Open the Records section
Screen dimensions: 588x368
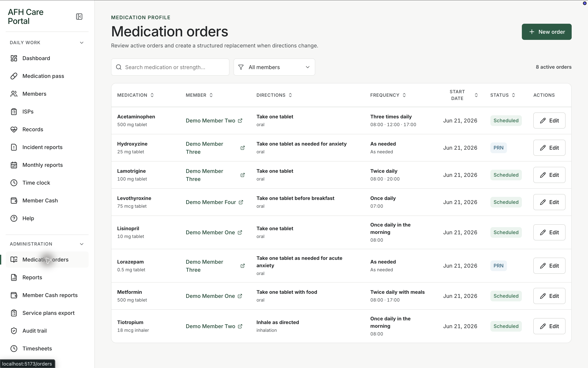click(x=47, y=129)
